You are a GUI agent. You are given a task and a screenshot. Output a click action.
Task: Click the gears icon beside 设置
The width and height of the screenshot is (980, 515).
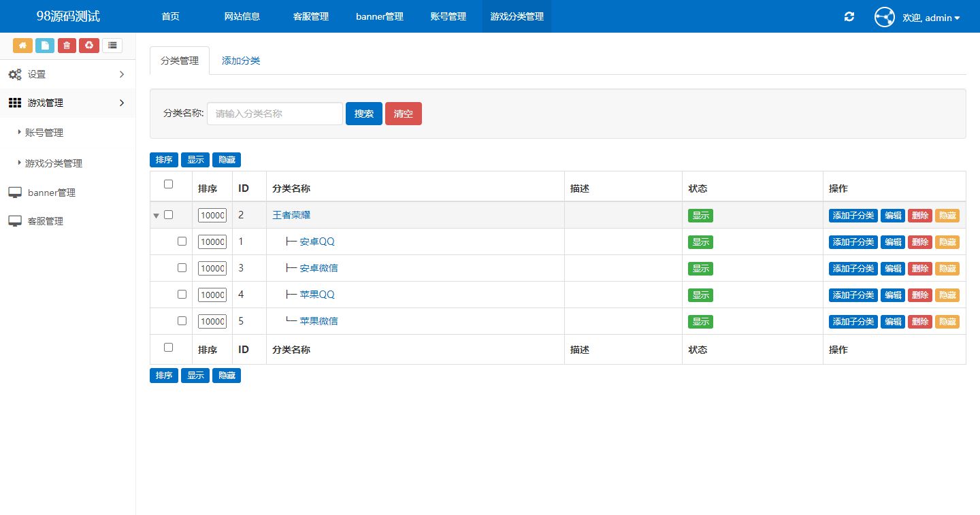click(14, 74)
